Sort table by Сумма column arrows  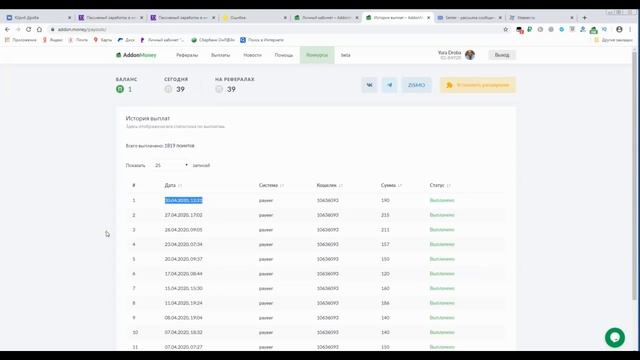[400, 185]
